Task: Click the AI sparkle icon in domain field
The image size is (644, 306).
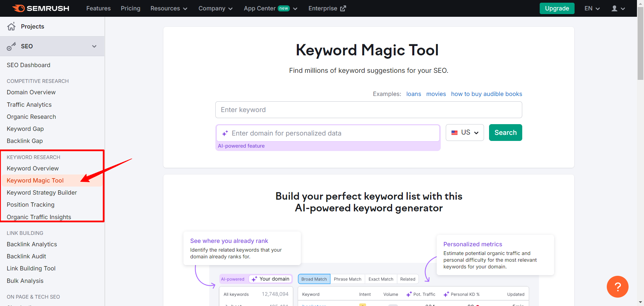Action: (x=225, y=133)
